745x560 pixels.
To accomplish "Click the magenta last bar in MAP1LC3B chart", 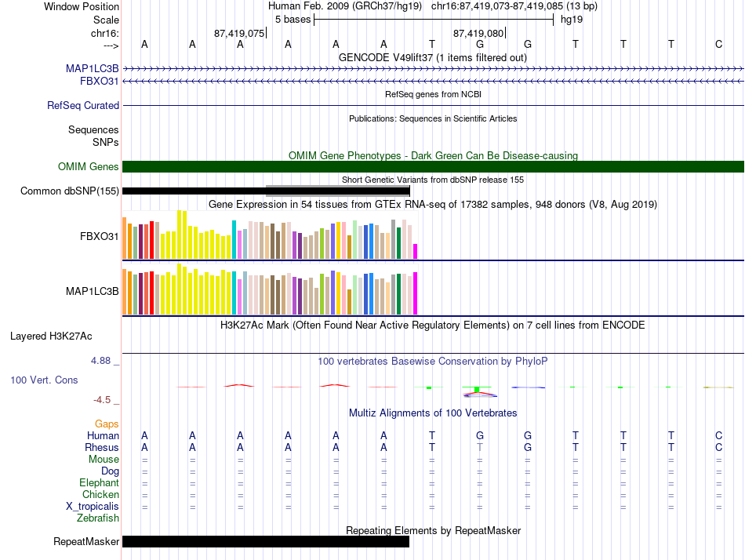I will 416,293.
